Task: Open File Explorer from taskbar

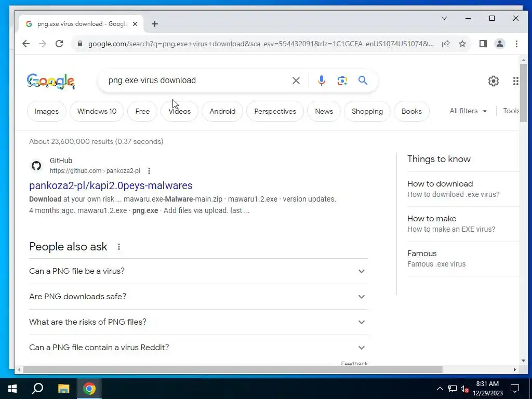Action: point(63,389)
